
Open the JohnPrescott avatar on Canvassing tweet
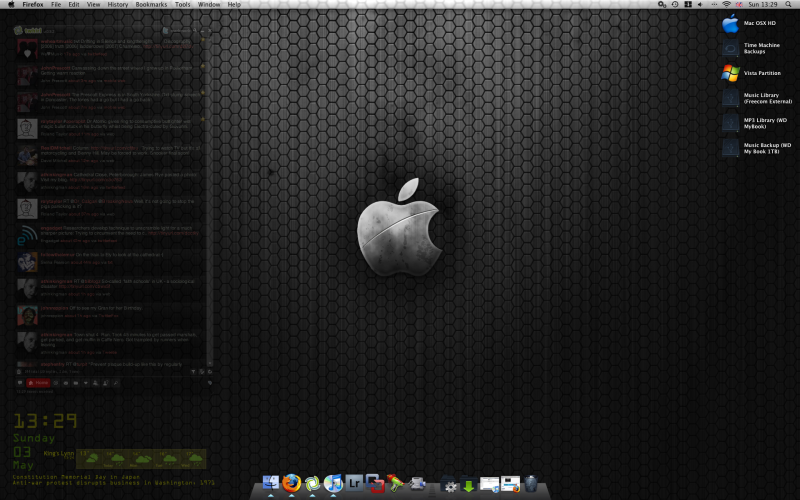[28, 76]
